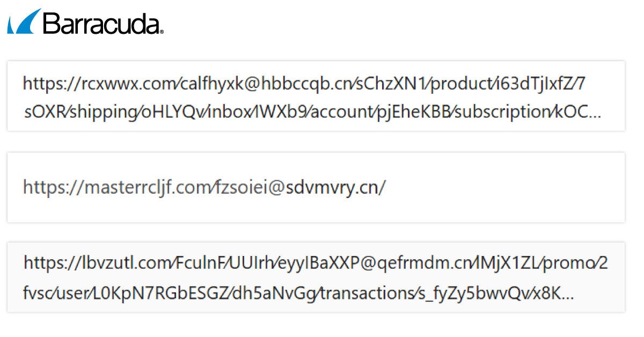Click the Barracuda wordmark text

click(103, 24)
